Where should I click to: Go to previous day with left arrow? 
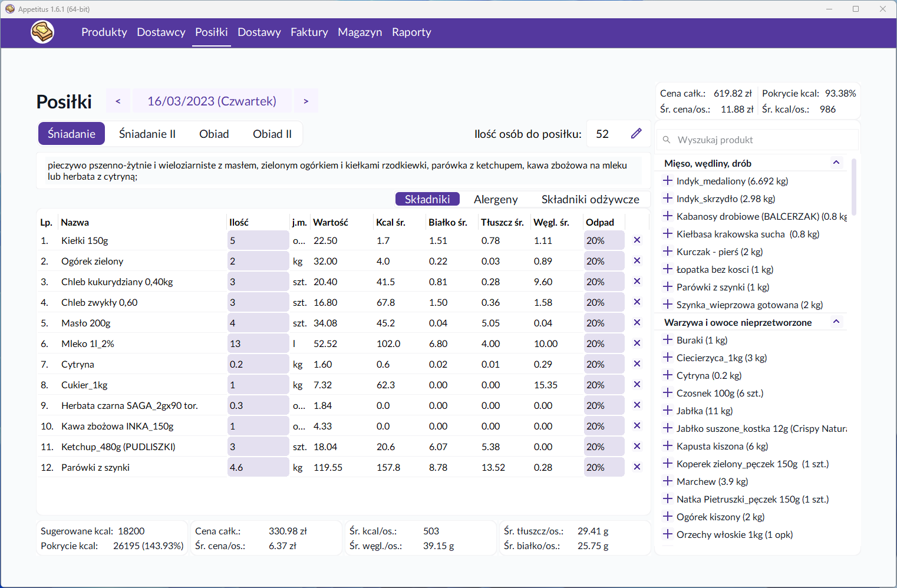(118, 101)
